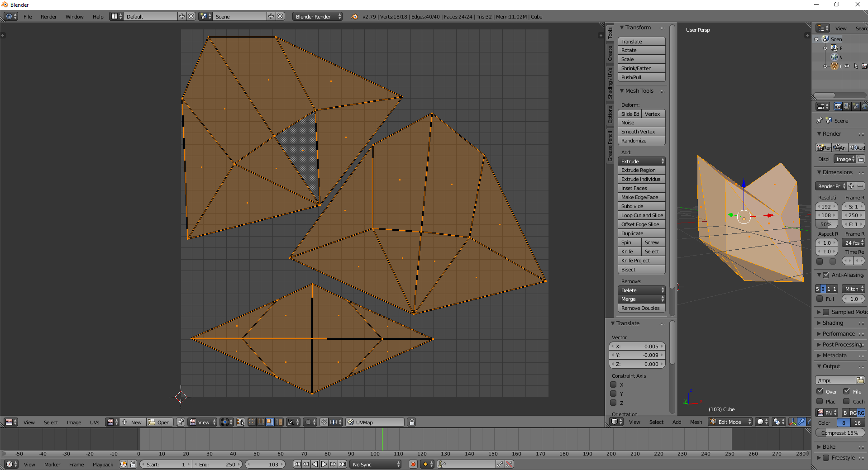Screen dimensions: 868x470
Task: Select the translate manipulator arrow
Action: pos(801,422)
